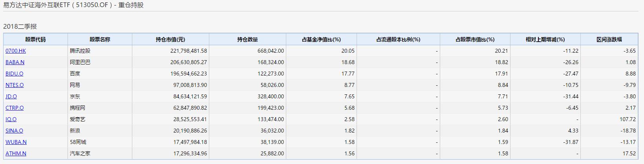Click net value ratio 17.77

click(348, 74)
